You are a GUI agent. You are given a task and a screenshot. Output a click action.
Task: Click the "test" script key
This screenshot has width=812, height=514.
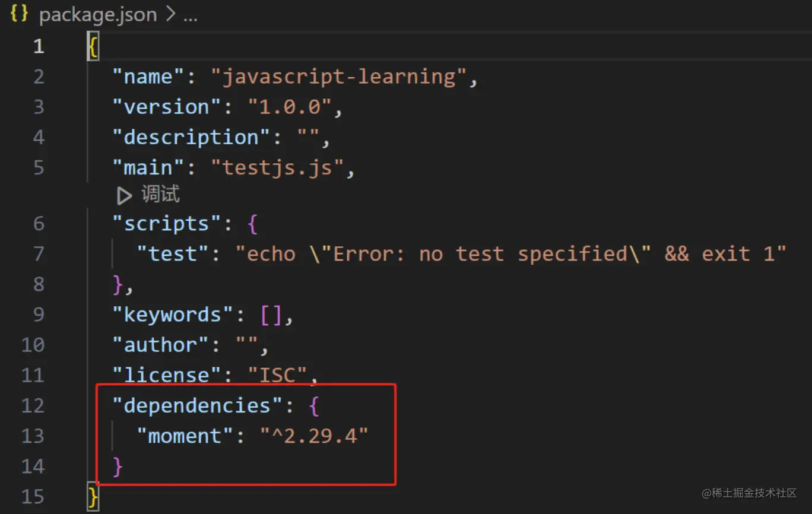(173, 254)
